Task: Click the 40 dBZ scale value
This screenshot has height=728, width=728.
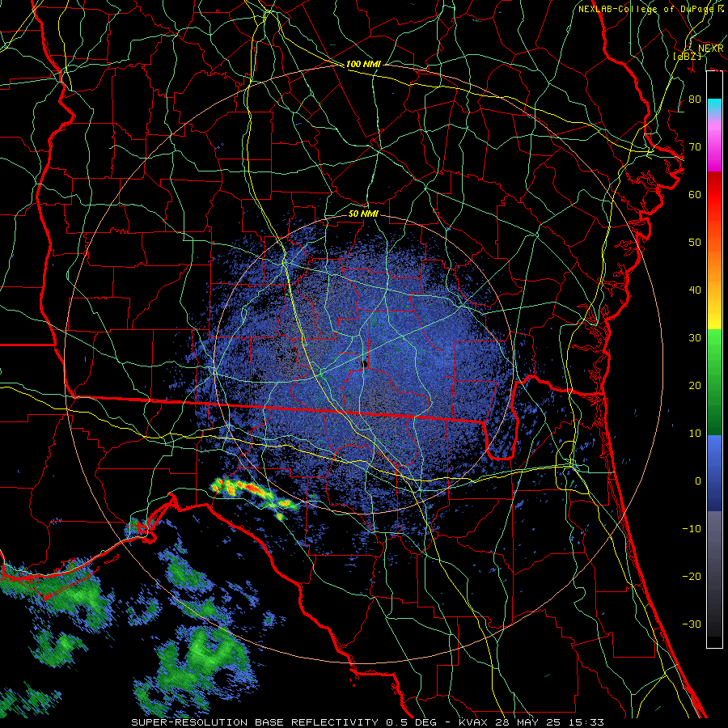Action: click(x=695, y=290)
